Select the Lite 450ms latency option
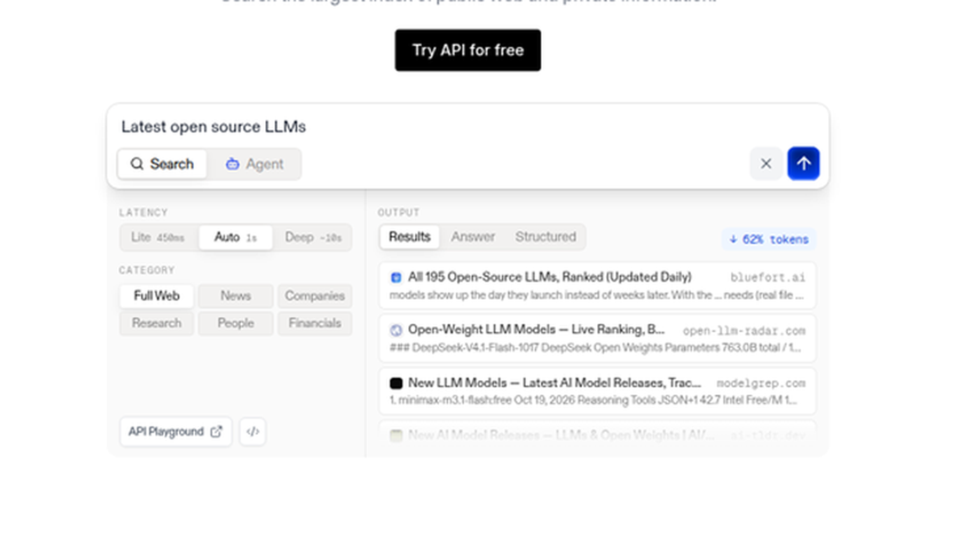This screenshot has width=980, height=551. point(158,237)
